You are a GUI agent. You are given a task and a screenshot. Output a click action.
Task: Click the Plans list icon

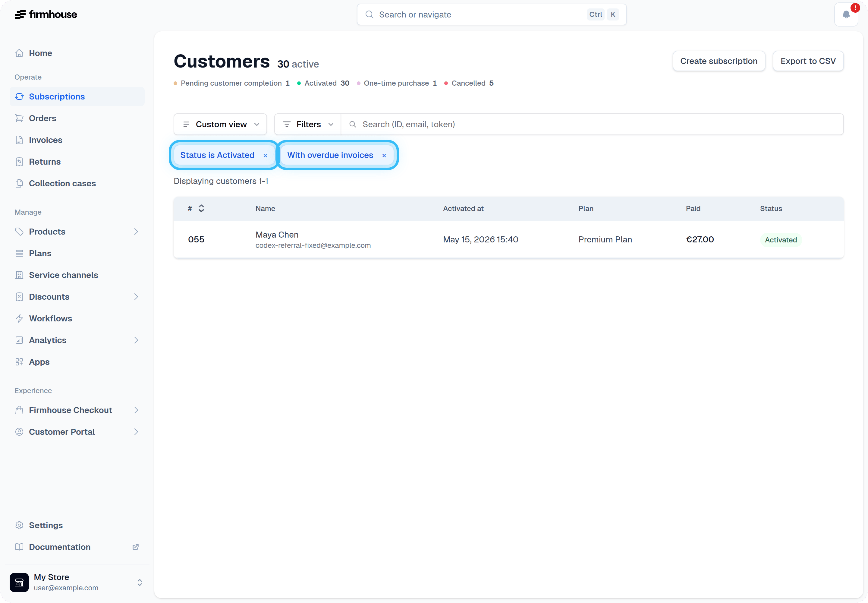tap(19, 254)
